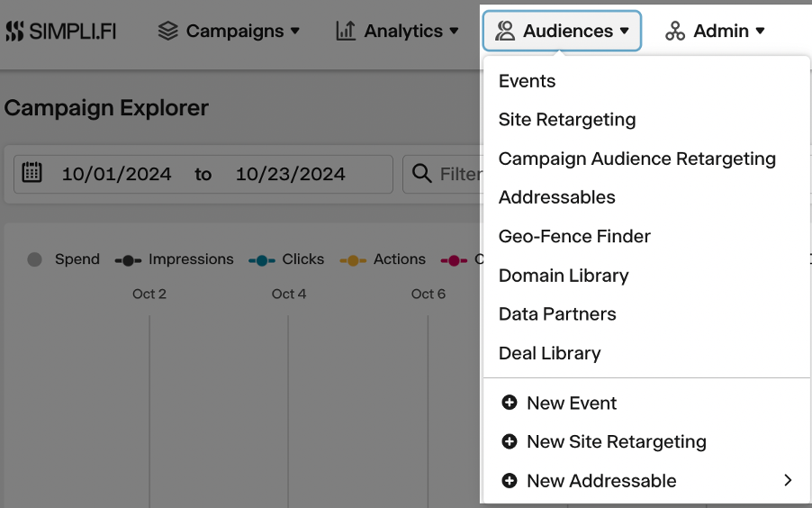Toggle the Clicks series in legend
This screenshot has width=812, height=508.
point(286,259)
